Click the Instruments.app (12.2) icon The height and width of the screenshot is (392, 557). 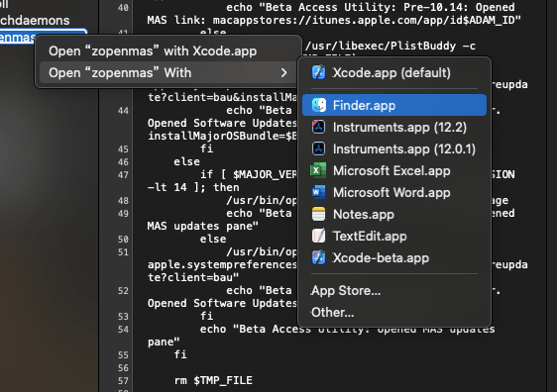319,127
